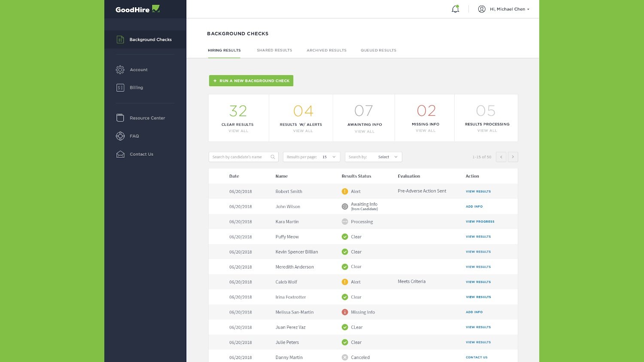
Task: Click the search magnifier in candidate search
Action: (273, 157)
